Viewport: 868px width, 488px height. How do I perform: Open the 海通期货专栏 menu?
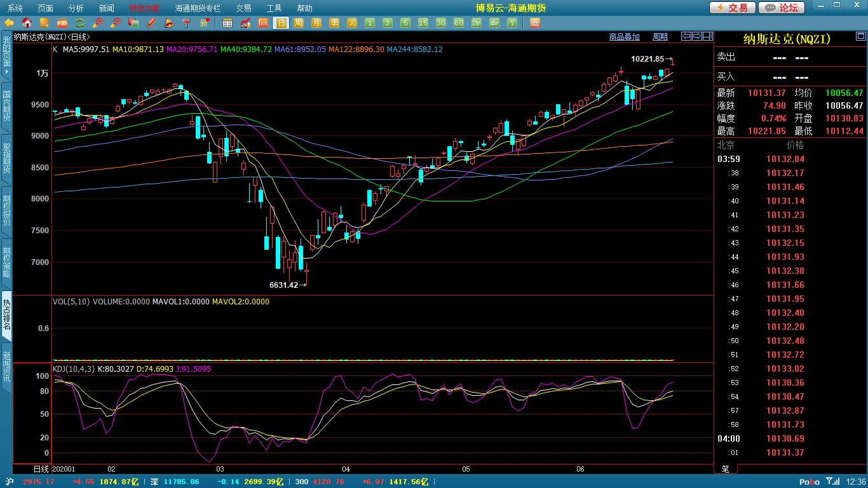pyautogui.click(x=198, y=8)
